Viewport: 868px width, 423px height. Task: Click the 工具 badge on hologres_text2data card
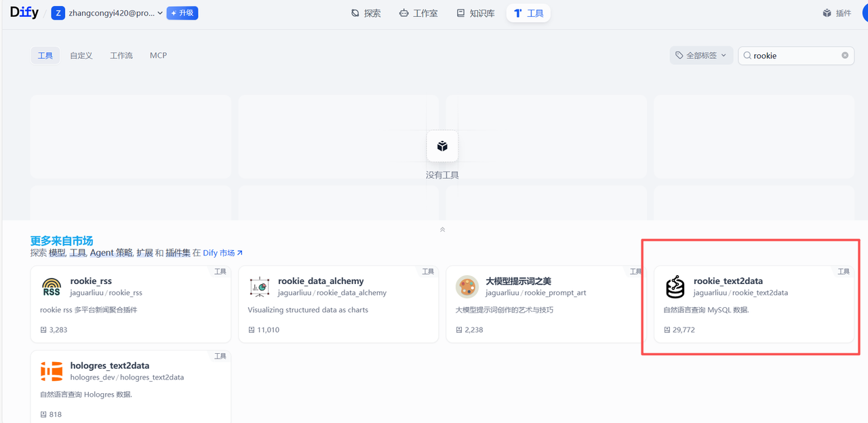tap(220, 356)
